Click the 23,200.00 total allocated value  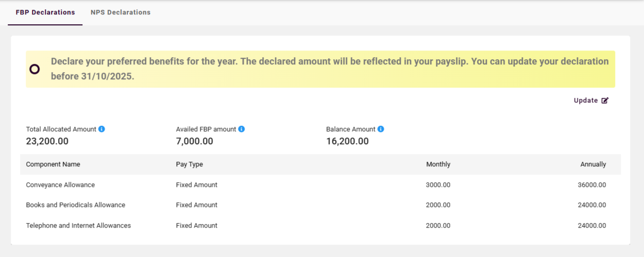[x=47, y=141]
